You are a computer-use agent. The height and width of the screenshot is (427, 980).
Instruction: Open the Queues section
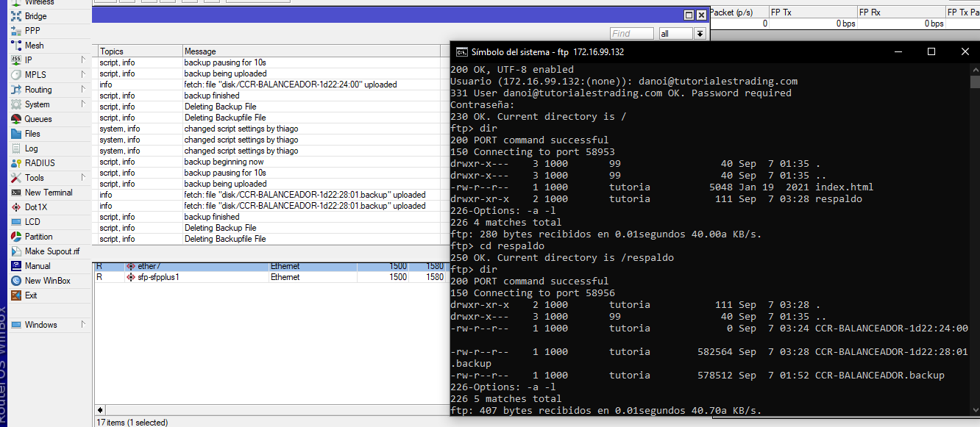point(38,119)
